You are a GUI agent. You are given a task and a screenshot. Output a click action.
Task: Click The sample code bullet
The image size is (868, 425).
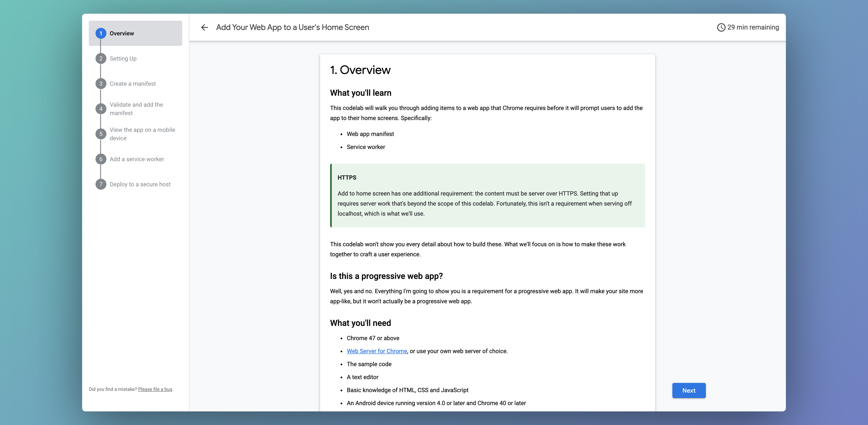click(369, 364)
